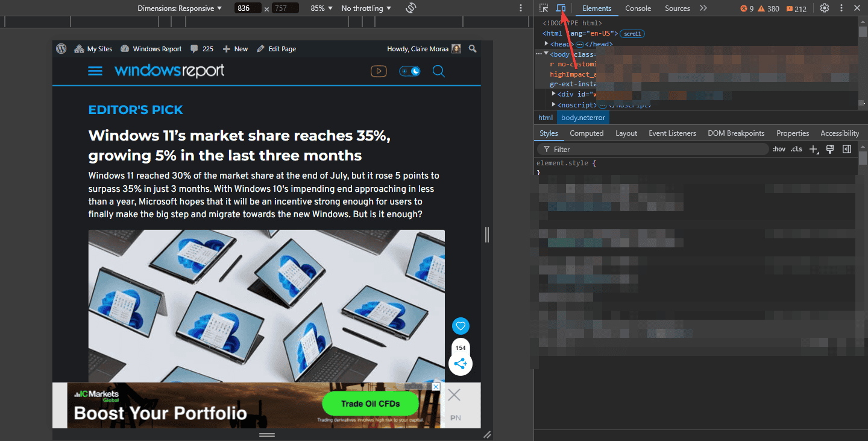Toggle the .cls element classes button
Viewport: 868px width, 441px height.
pos(796,149)
